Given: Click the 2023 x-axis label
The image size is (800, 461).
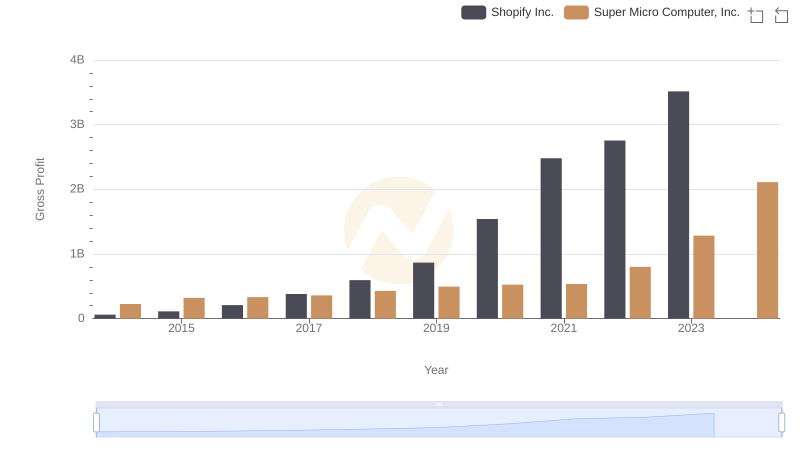Looking at the screenshot, I should tap(691, 328).
